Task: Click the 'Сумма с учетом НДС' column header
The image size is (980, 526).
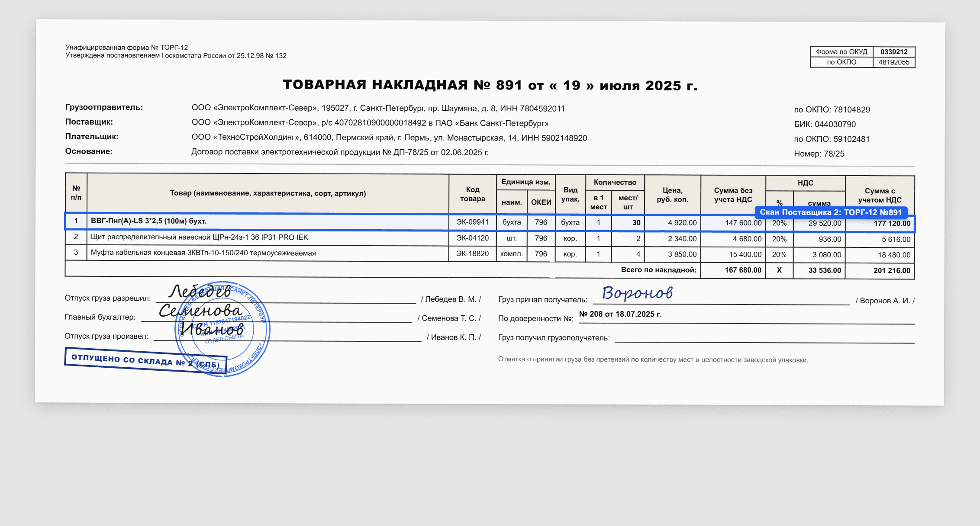Action: click(880, 196)
